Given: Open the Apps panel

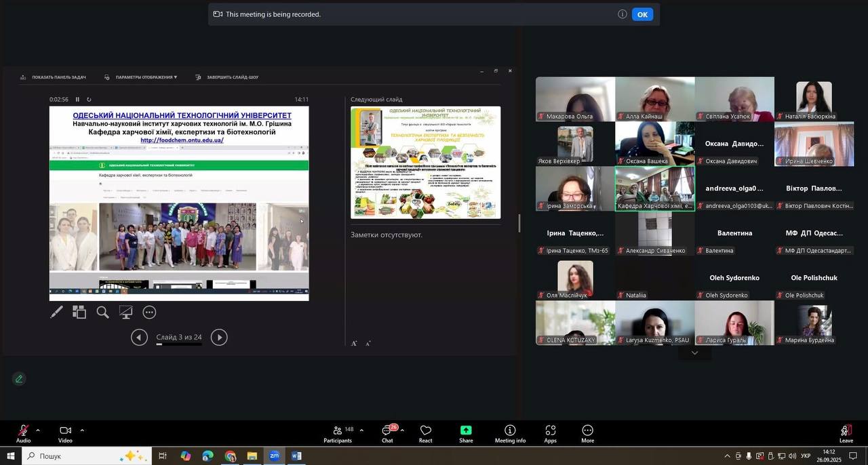Looking at the screenshot, I should pyautogui.click(x=550, y=434).
